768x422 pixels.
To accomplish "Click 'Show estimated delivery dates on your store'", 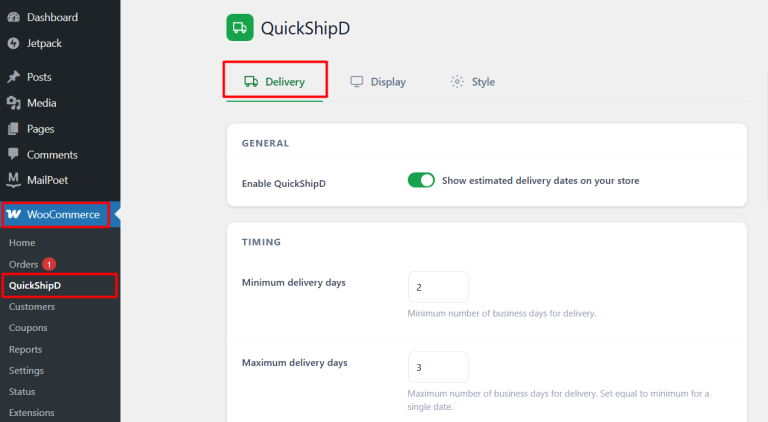I will coord(541,181).
